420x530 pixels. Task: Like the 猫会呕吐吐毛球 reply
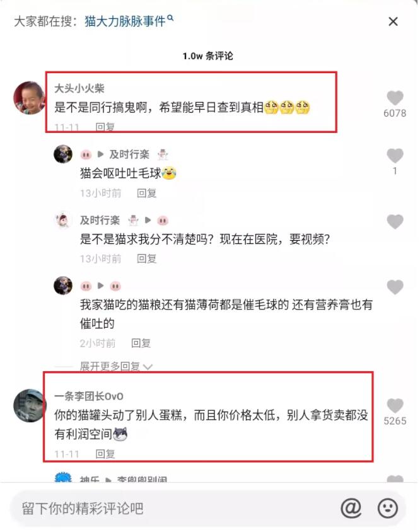pyautogui.click(x=395, y=156)
